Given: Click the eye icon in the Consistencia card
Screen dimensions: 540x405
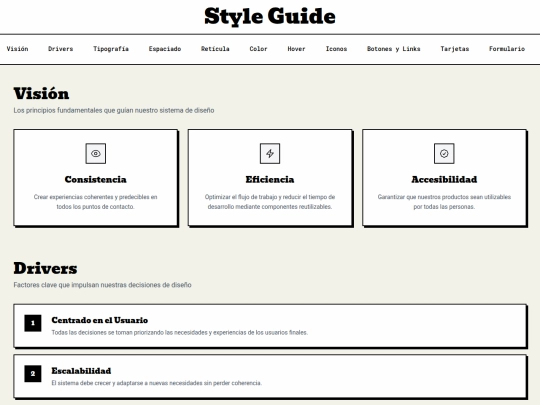Looking at the screenshot, I should coord(96,154).
